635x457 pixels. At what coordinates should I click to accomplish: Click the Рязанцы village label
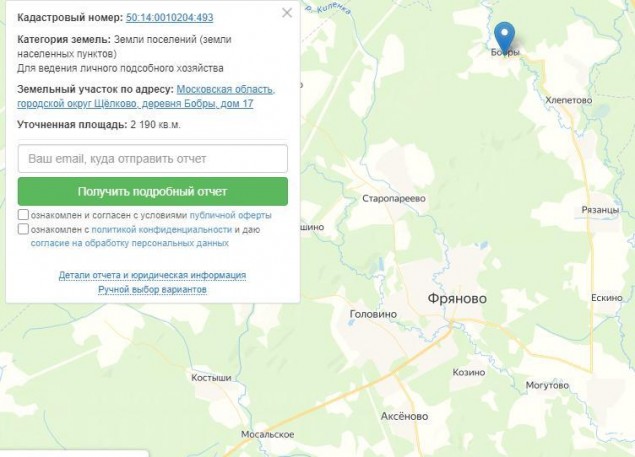tap(600, 209)
